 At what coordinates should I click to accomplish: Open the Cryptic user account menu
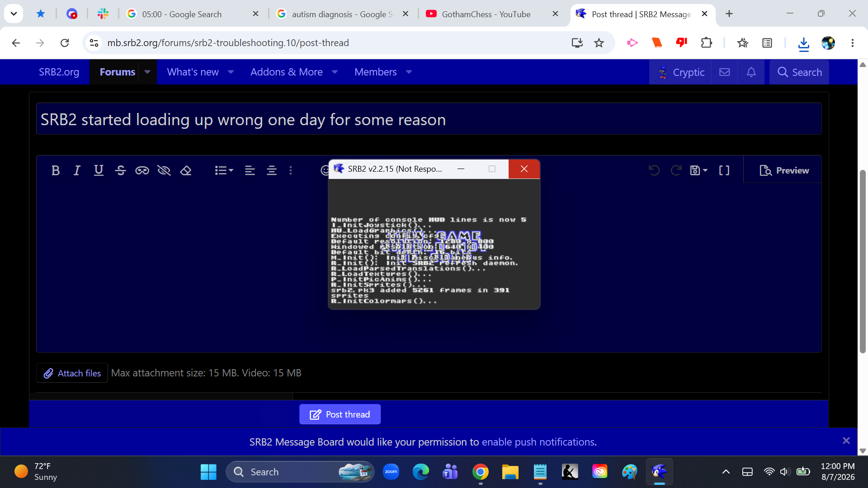(x=681, y=72)
